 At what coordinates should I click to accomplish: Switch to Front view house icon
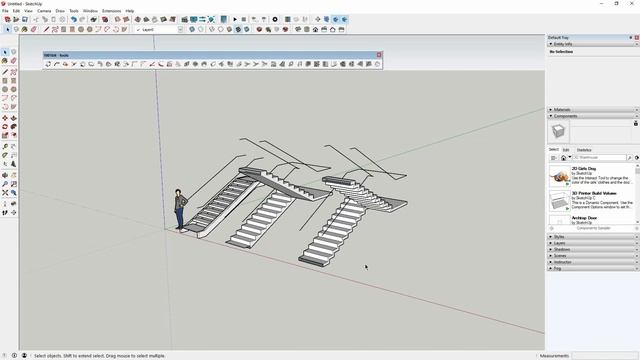pyautogui.click(x=315, y=29)
